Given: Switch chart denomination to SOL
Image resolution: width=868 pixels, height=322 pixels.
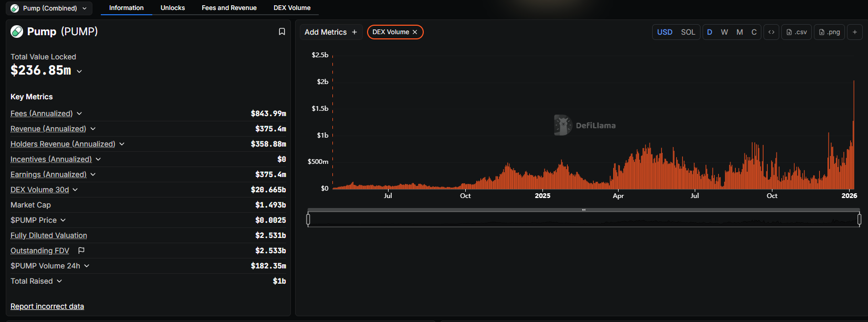Looking at the screenshot, I should [x=688, y=32].
